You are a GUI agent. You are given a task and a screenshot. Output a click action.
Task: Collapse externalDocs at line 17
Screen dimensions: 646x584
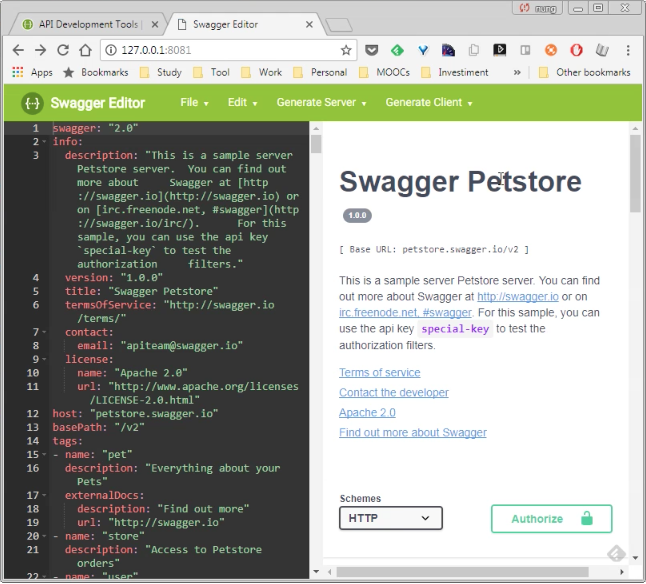[44, 495]
